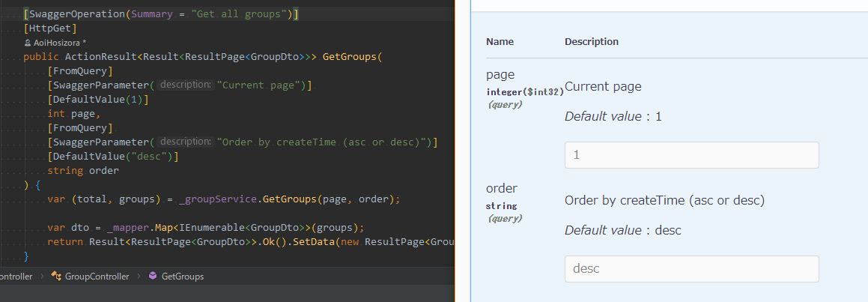Viewport: 868px width, 302px height.
Task: Open GroupController breadcrumb item
Action: [x=97, y=276]
